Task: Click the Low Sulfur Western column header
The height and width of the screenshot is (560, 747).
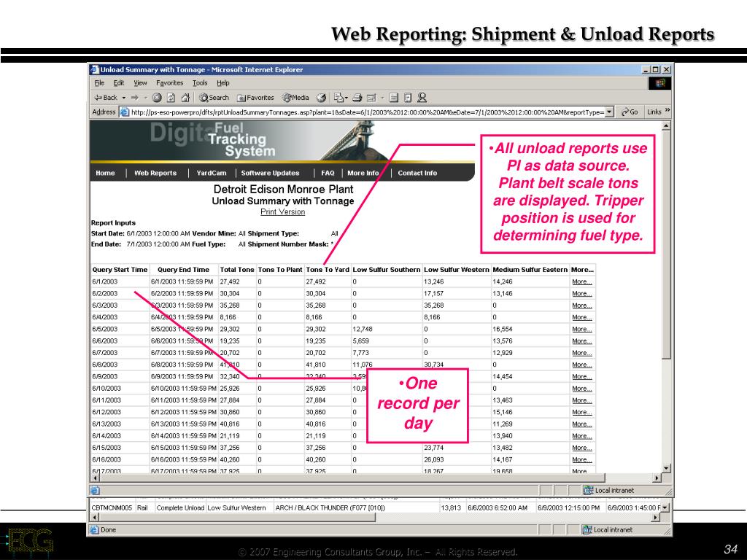Action: [457, 270]
